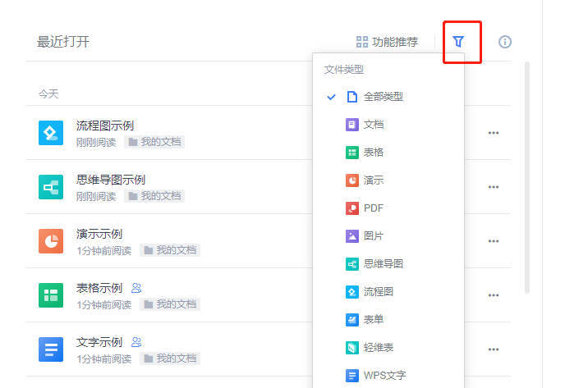Image resolution: width=588 pixels, height=388 pixels.
Task: Open the 思维导图示例 file icon
Action: coord(51,187)
